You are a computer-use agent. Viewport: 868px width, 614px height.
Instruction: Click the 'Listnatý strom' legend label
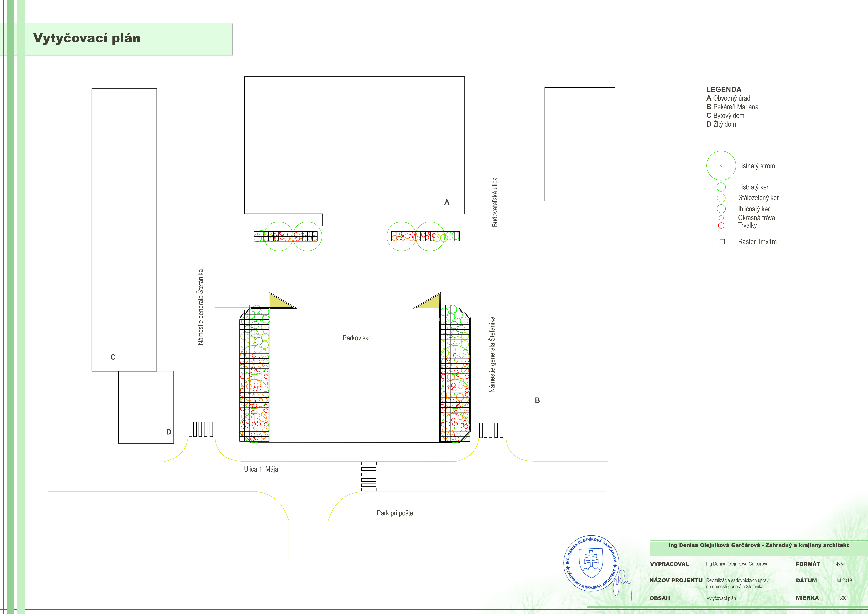[x=756, y=166]
